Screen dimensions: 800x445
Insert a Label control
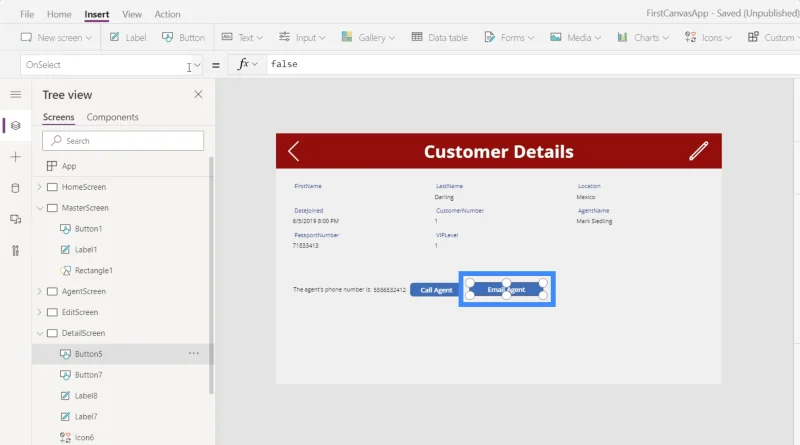(x=128, y=37)
